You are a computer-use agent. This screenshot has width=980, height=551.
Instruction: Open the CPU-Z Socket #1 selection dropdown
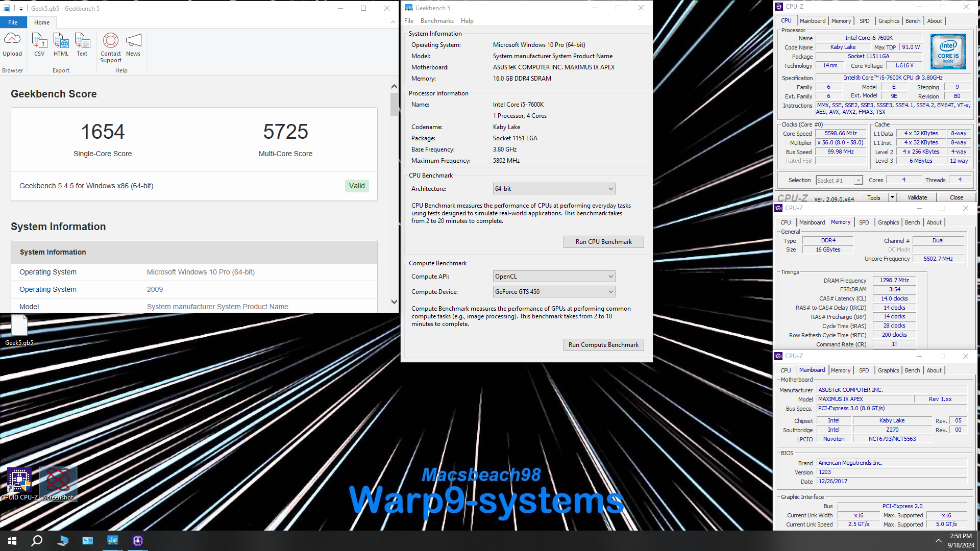(x=839, y=181)
